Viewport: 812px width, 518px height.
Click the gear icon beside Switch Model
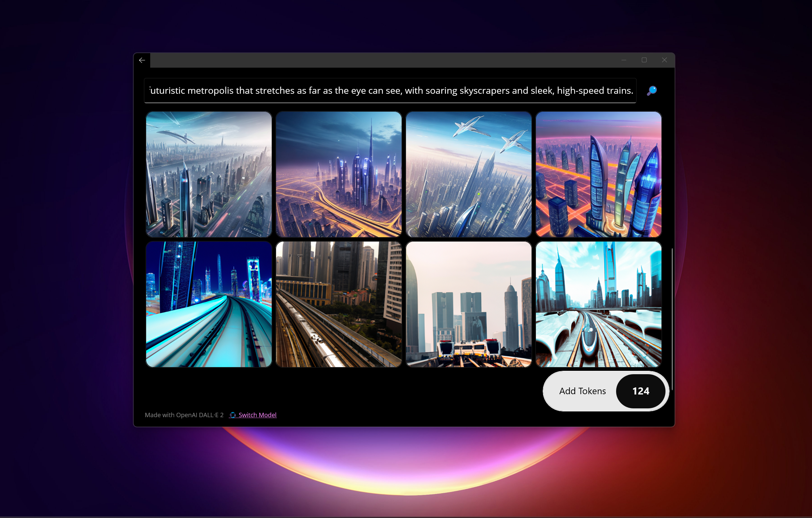coord(233,415)
